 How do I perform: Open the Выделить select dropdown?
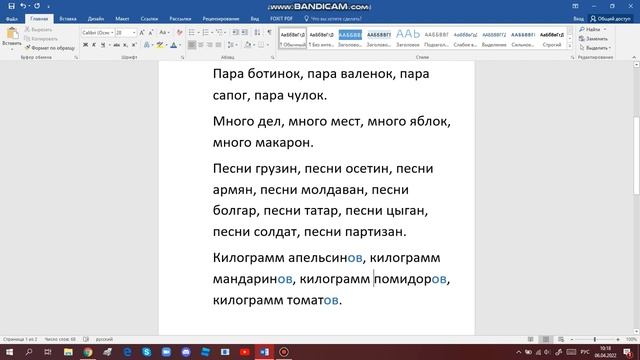[x=595, y=48]
